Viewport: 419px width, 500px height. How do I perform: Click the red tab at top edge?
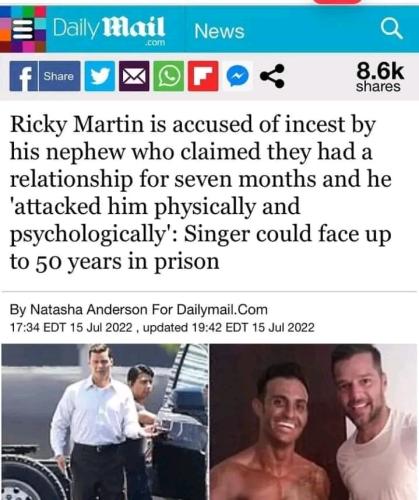click(337, 2)
